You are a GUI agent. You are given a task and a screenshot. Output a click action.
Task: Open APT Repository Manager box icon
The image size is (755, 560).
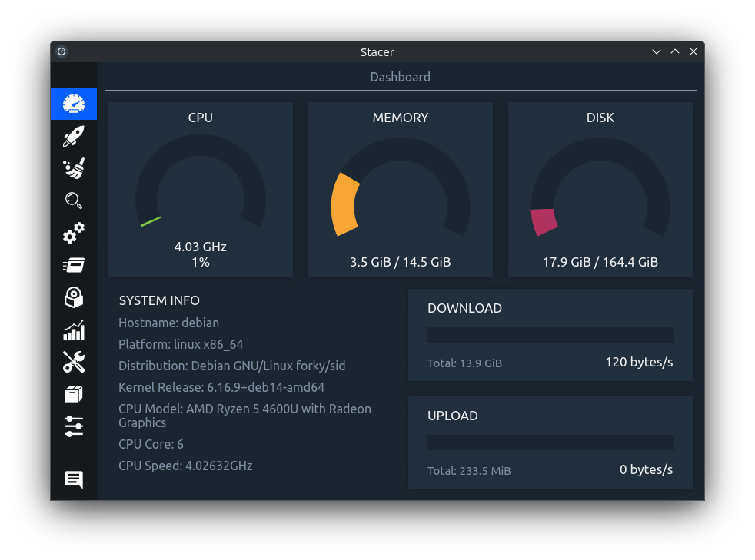point(74,394)
